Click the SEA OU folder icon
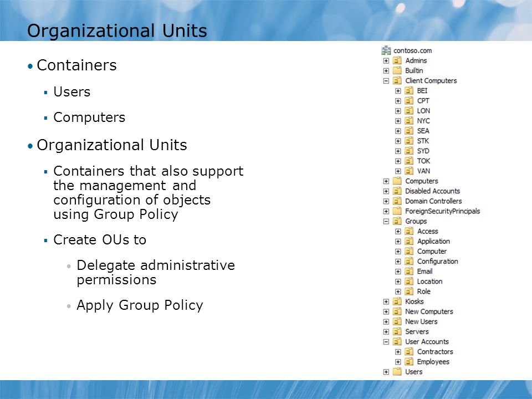Viewport: 532px width, 399px height. [409, 131]
